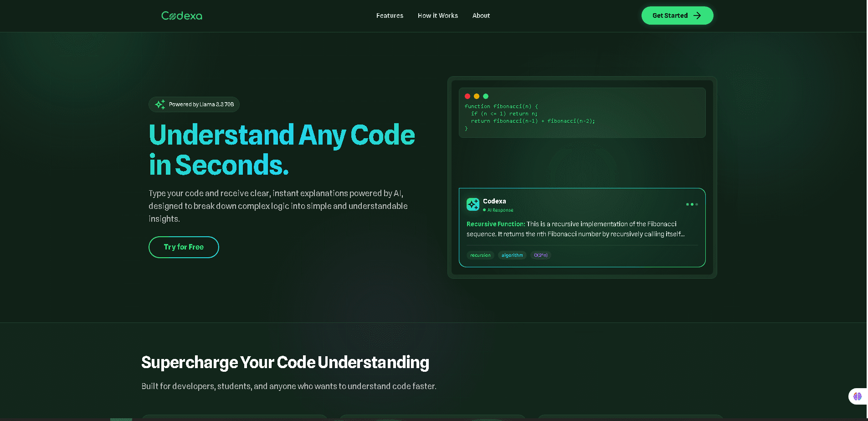The height and width of the screenshot is (421, 868).
Task: Go to How it Works section
Action: (438, 16)
